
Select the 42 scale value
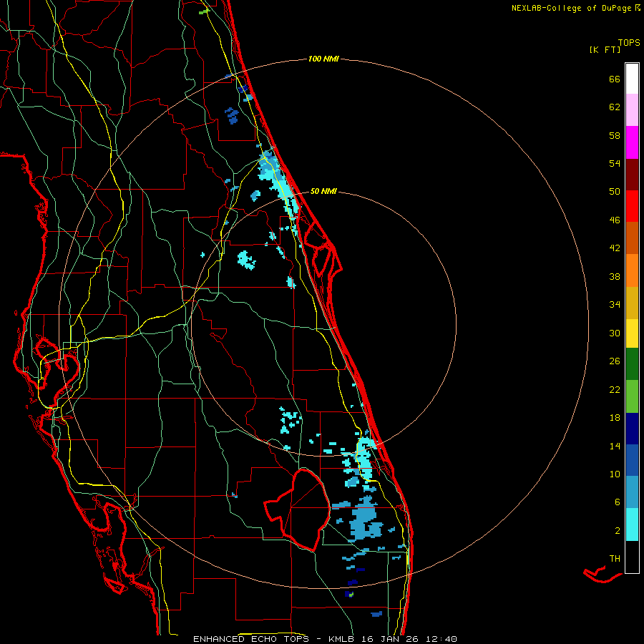tap(615, 248)
